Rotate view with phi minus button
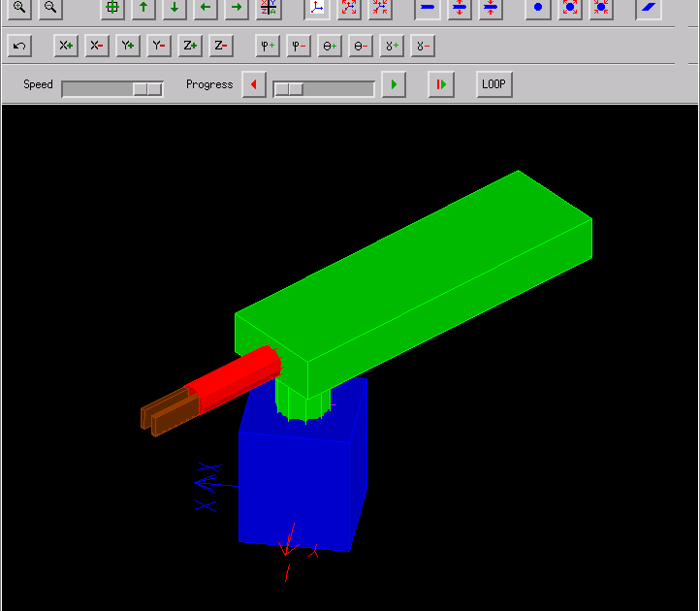The image size is (700, 611). (299, 46)
